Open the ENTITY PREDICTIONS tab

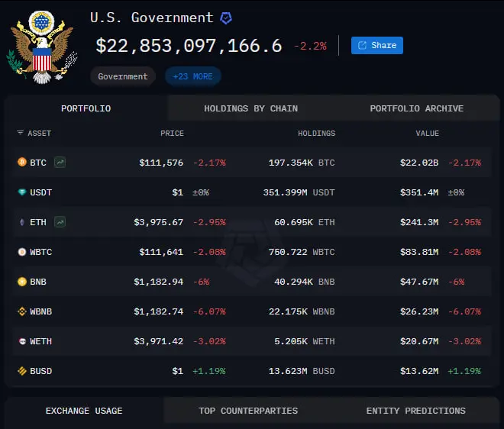tap(416, 411)
